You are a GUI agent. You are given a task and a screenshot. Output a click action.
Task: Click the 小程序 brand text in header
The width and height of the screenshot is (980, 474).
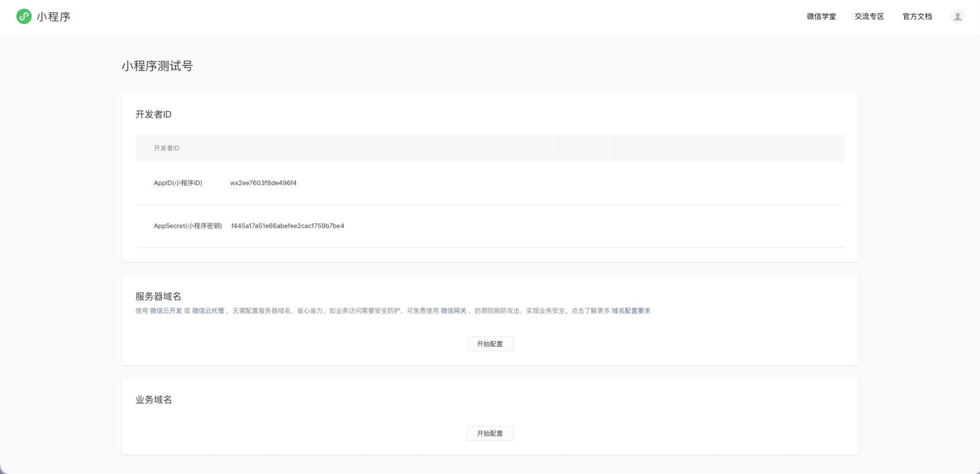tap(54, 17)
